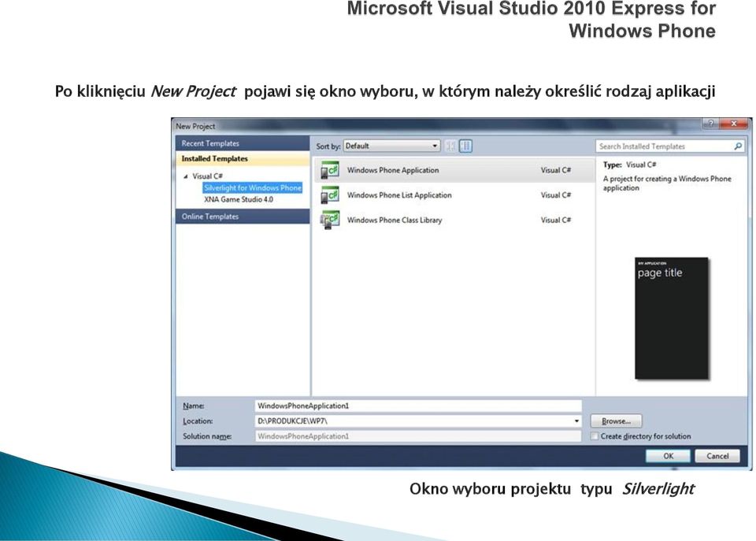
Task: Collapse the Visual C# tree node
Action: [186, 176]
